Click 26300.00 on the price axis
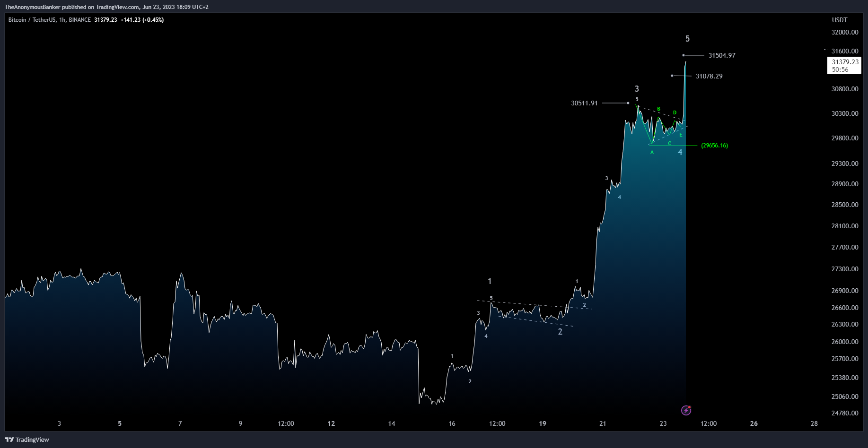Screen dimensions: 868x448 (x=844, y=324)
